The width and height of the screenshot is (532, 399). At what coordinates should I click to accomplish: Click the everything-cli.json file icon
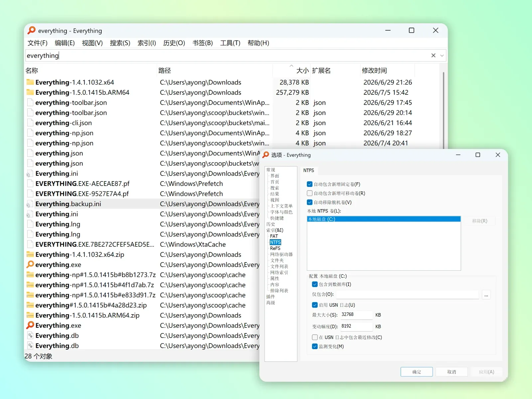tap(30, 123)
